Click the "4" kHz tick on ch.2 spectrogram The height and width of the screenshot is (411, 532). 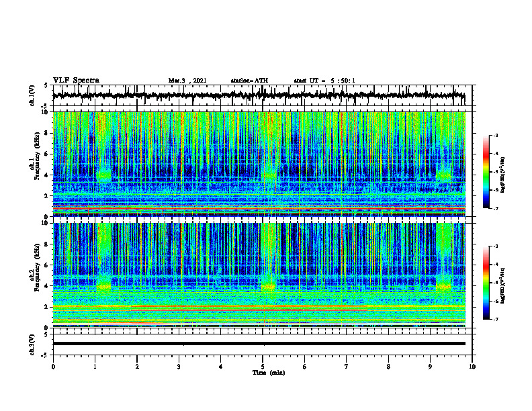(46, 286)
